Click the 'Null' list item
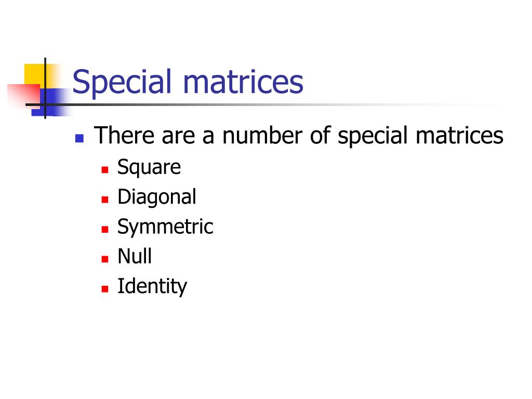The height and width of the screenshot is (399, 532). [x=135, y=256]
